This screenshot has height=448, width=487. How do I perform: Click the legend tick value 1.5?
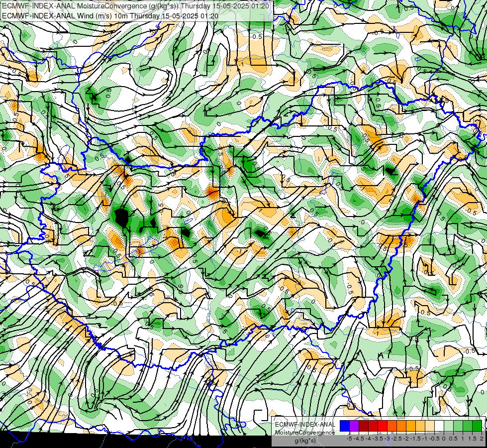pos(473,439)
